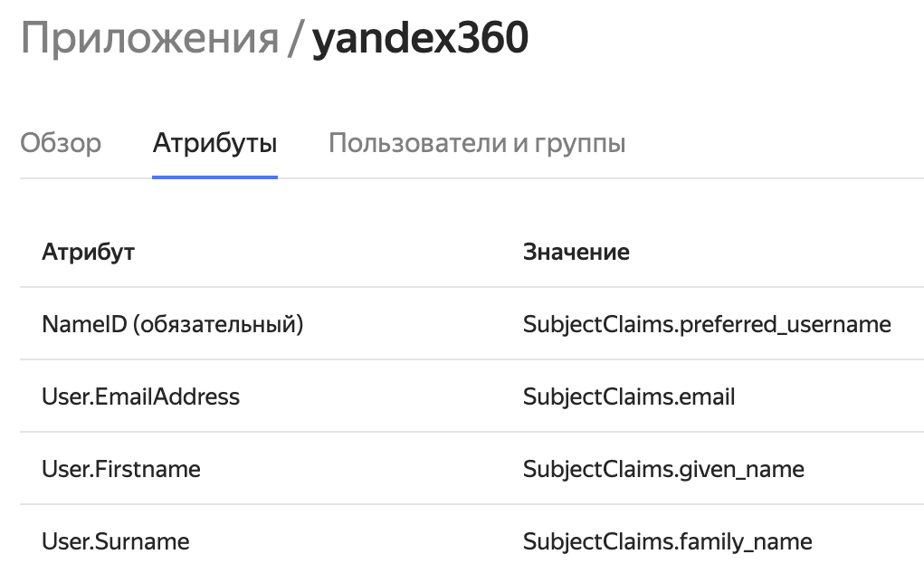924x583 pixels.
Task: Select the Атрибуты tab
Action: 214,143
